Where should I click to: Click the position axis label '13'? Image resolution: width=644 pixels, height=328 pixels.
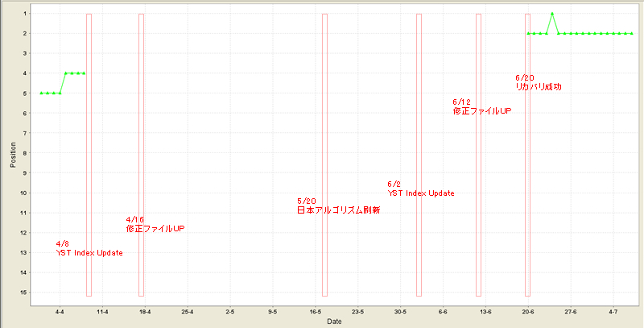tap(23, 253)
